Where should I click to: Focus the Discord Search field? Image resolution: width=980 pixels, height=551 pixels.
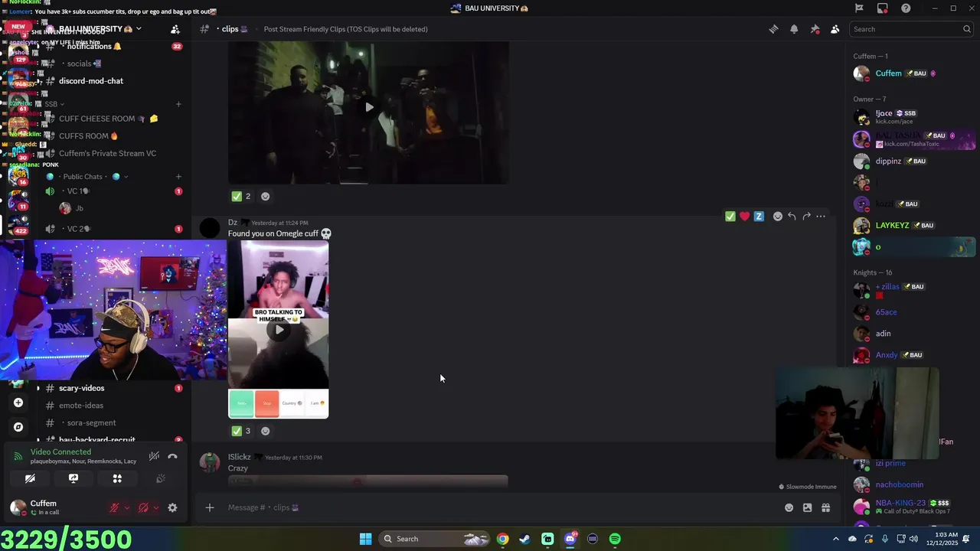(911, 29)
